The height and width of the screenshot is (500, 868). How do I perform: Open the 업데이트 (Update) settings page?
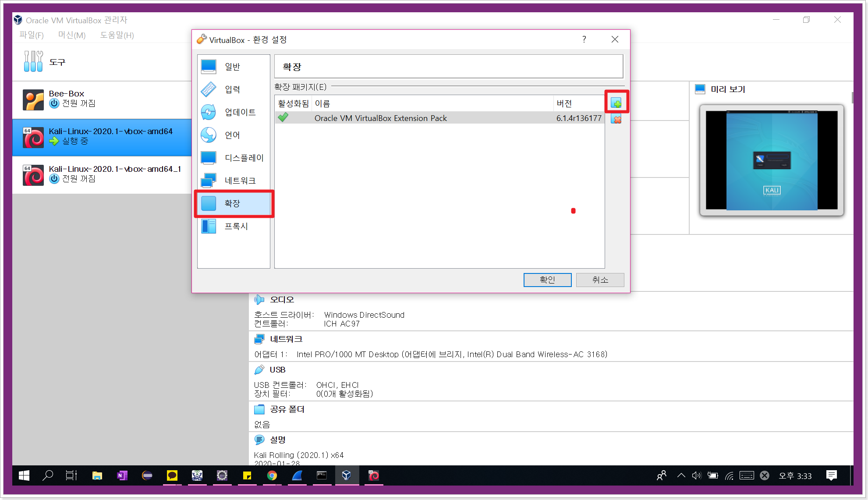[x=240, y=112]
